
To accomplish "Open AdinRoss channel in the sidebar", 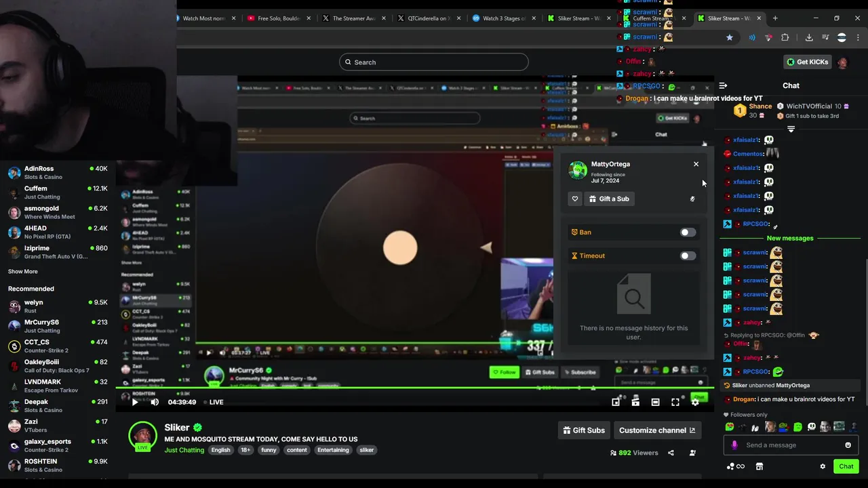I will [x=58, y=173].
